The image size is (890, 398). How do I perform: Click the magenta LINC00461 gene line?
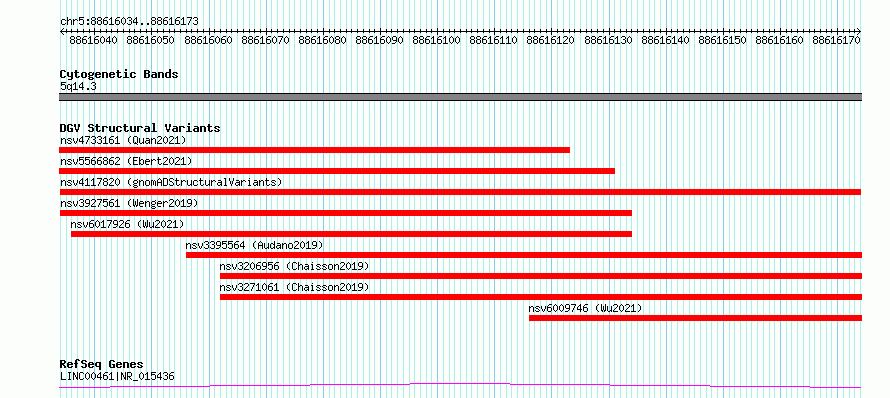click(x=460, y=386)
